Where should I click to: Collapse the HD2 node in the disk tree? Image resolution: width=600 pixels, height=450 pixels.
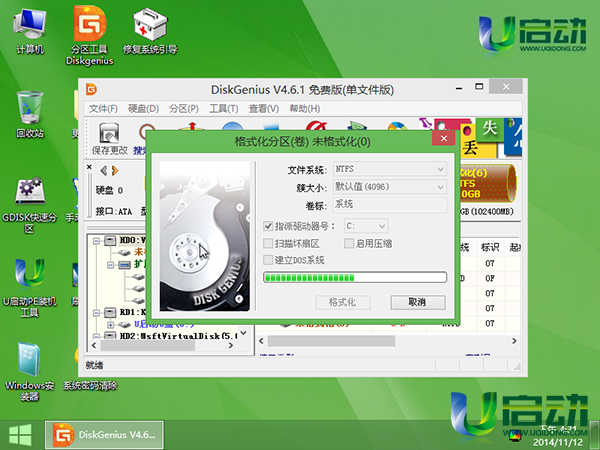click(x=96, y=336)
